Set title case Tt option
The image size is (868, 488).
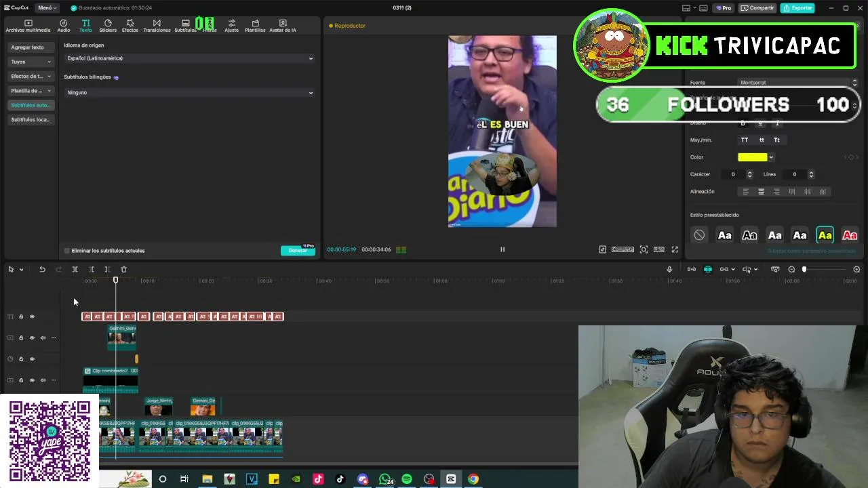tap(776, 140)
